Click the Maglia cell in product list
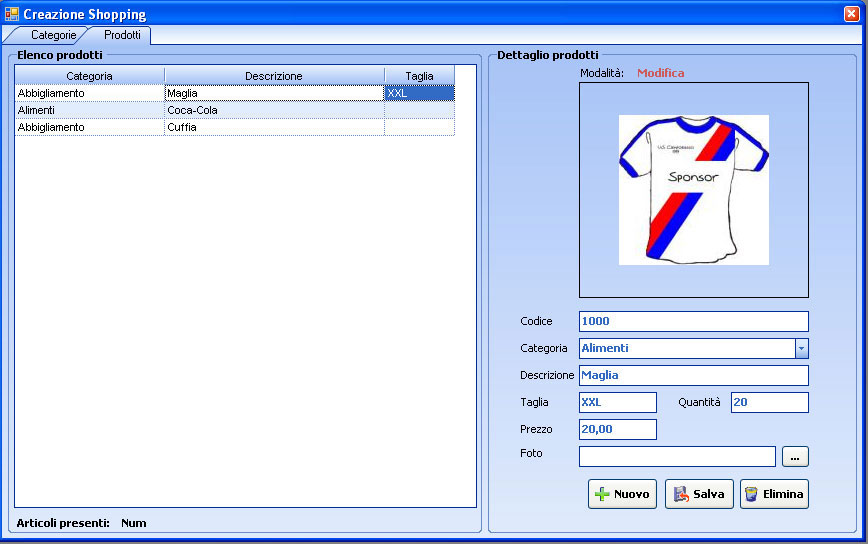 coord(273,93)
